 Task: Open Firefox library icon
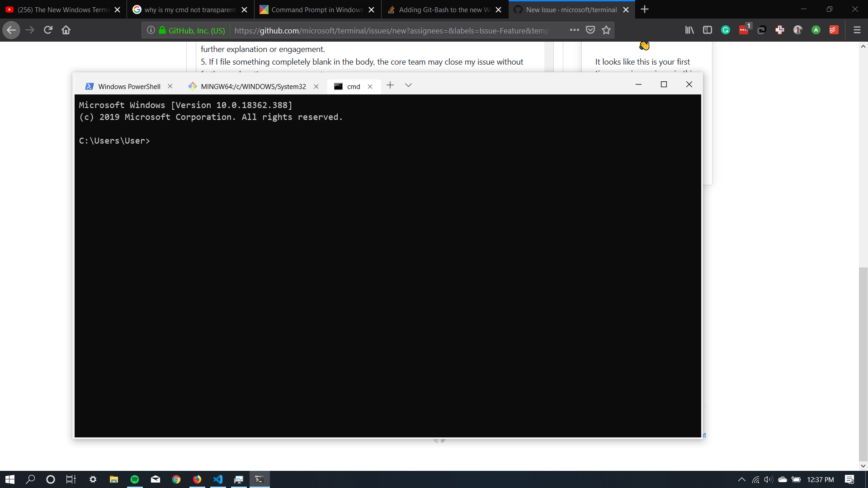click(x=689, y=30)
